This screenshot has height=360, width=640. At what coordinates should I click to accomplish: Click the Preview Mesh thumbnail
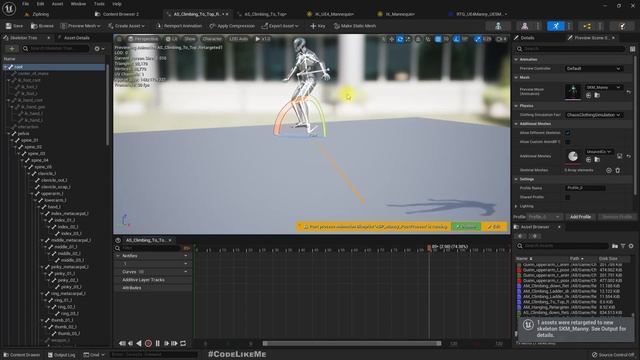click(573, 91)
